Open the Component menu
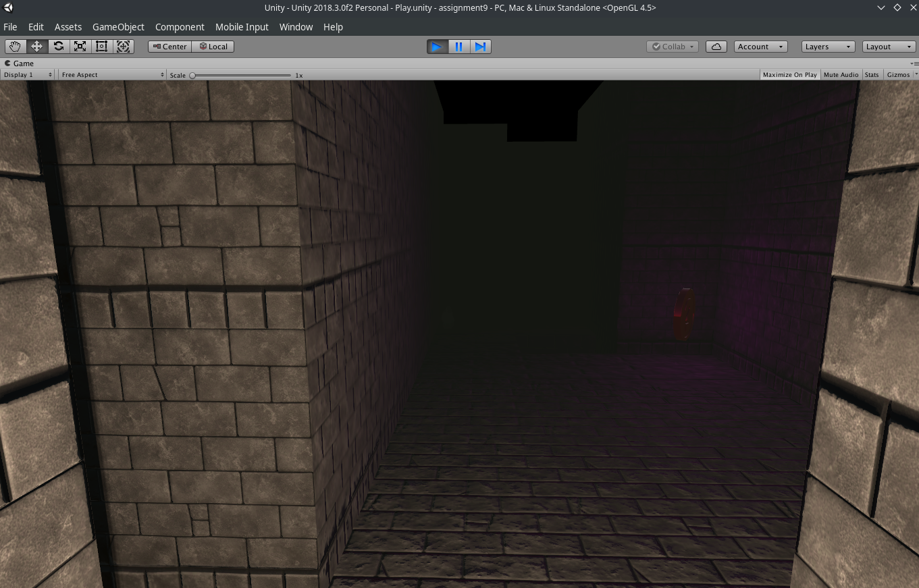 pyautogui.click(x=180, y=27)
